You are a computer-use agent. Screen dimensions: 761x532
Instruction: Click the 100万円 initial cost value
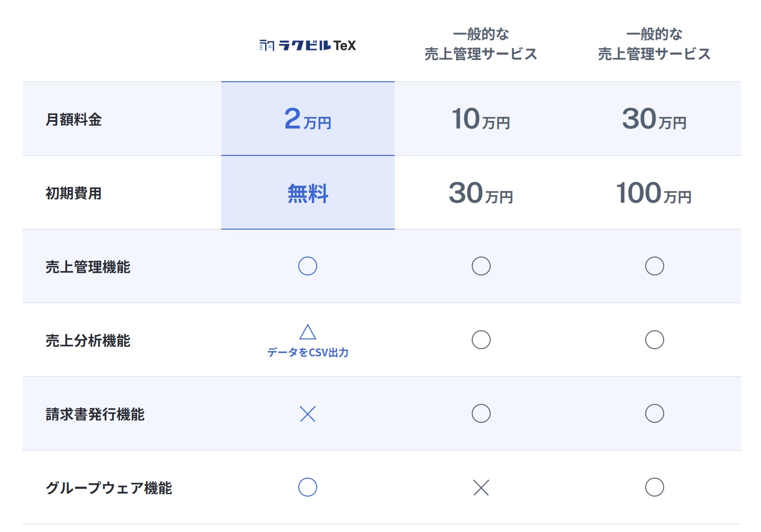click(654, 193)
